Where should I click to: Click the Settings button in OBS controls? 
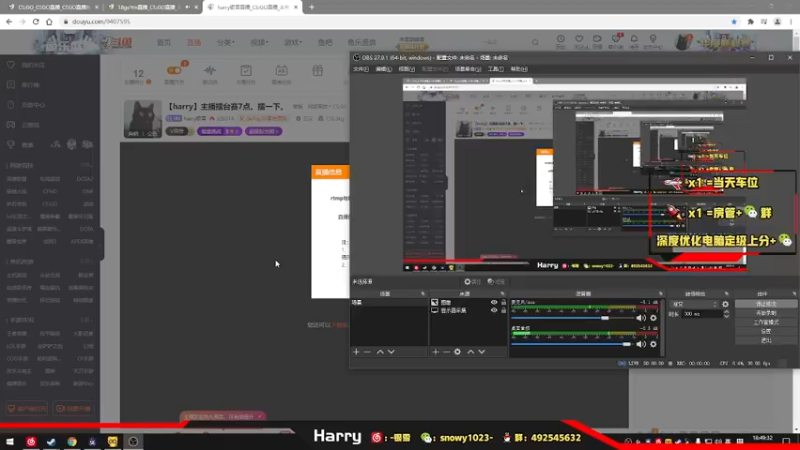click(x=766, y=331)
